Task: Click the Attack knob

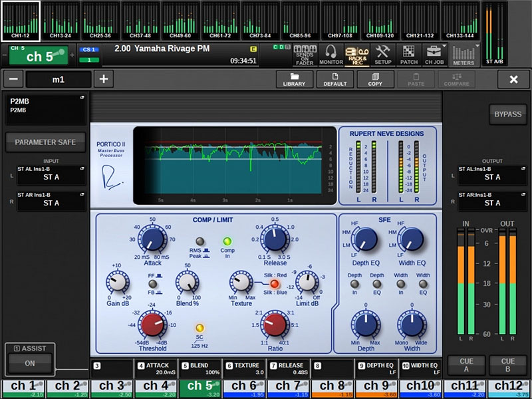Action: click(x=152, y=239)
